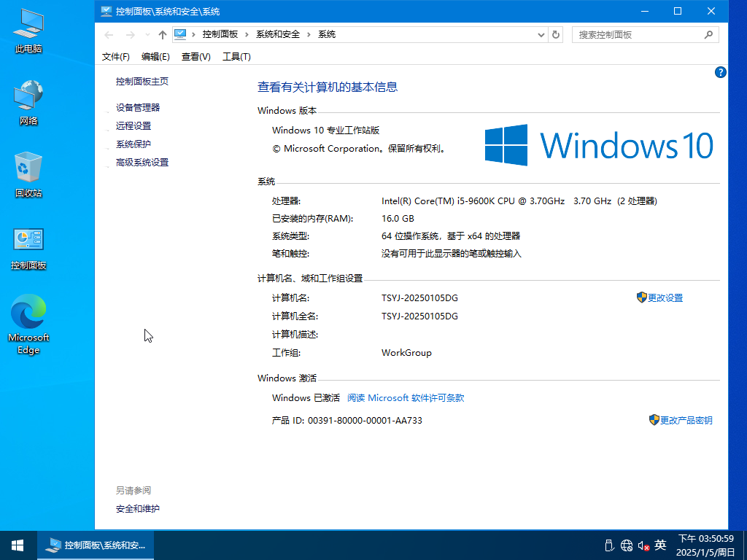The width and height of the screenshot is (747, 560).
Task: Refresh the control panel page
Action: point(555,35)
